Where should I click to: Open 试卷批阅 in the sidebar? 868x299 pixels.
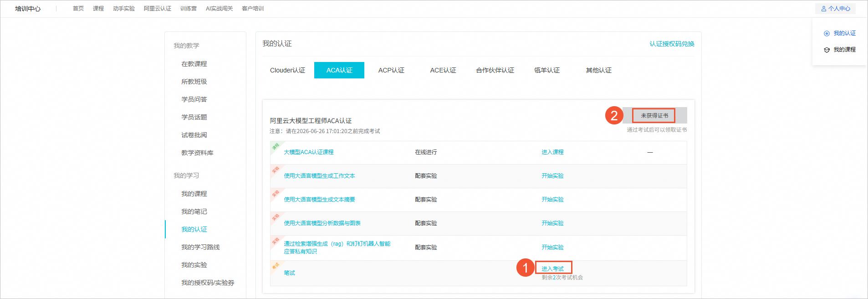point(194,135)
